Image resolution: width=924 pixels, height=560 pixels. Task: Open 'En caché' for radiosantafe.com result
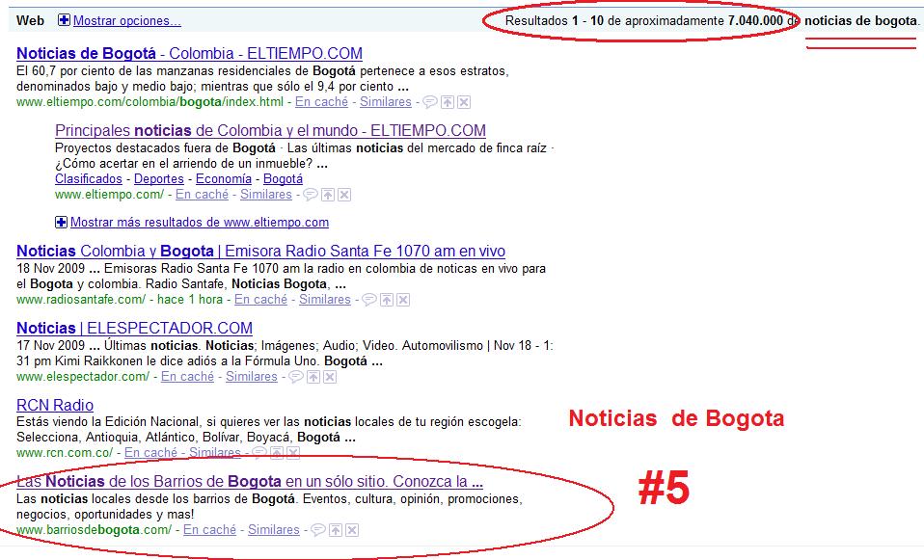point(260,300)
